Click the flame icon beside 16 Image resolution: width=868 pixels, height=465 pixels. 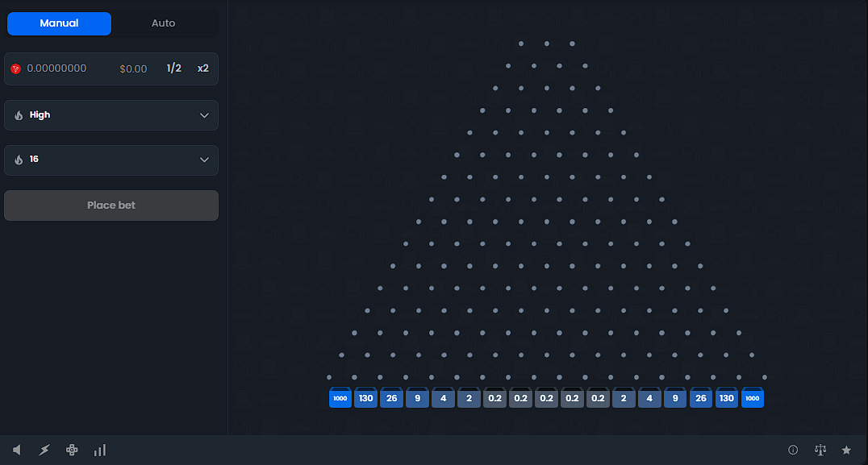coord(19,160)
